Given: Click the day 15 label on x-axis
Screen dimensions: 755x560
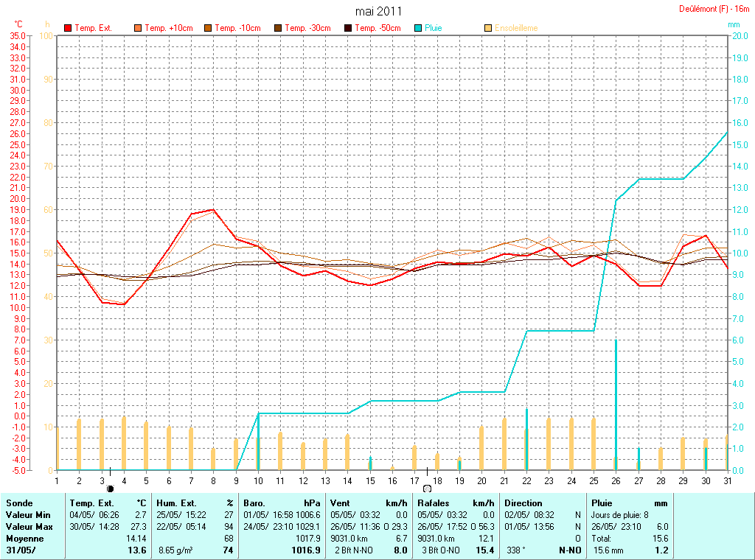Looking at the screenshot, I should coord(370,480).
